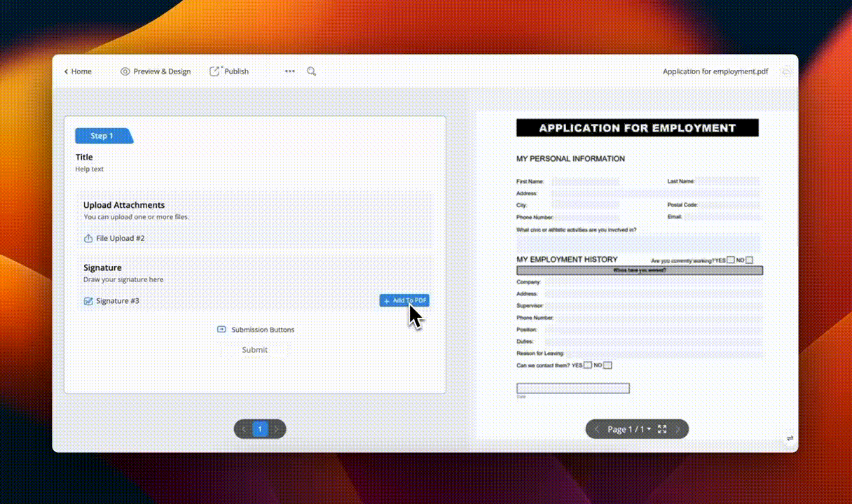852x504 pixels.
Task: Click the Add To PDF button
Action: point(404,300)
